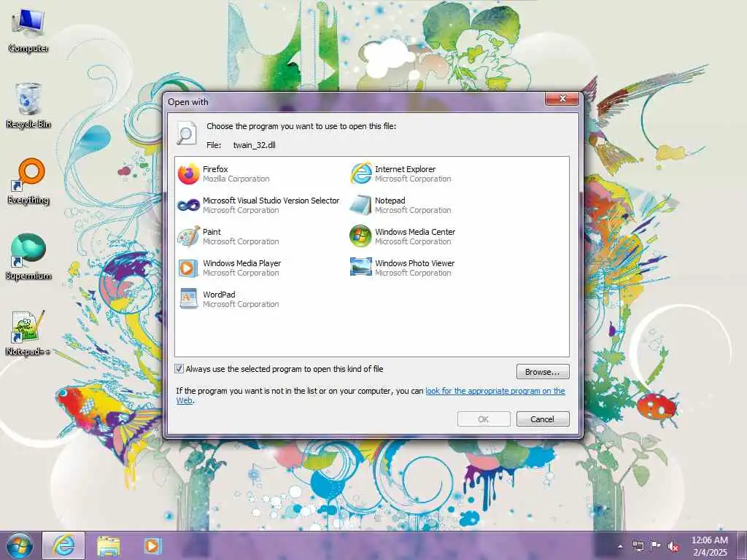Screen dimensions: 747x560
Task: Select the WordPad program icon
Action: click(189, 299)
